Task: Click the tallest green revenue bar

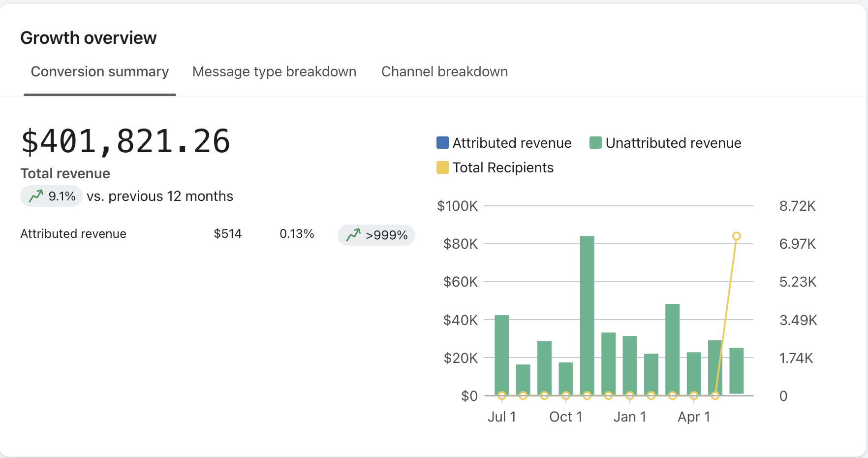Action: [587, 315]
